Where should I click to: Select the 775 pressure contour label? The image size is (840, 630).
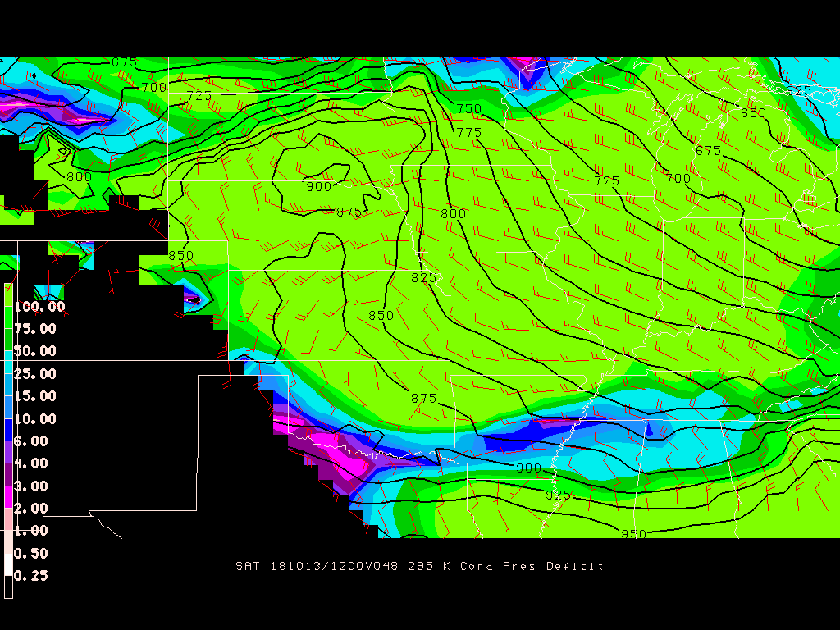pos(469,132)
